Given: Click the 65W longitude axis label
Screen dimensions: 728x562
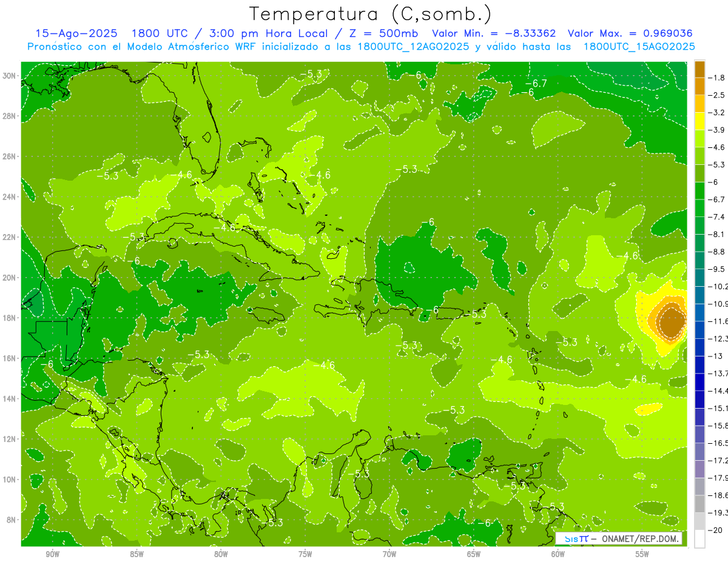Looking at the screenshot, I should coord(474,554).
